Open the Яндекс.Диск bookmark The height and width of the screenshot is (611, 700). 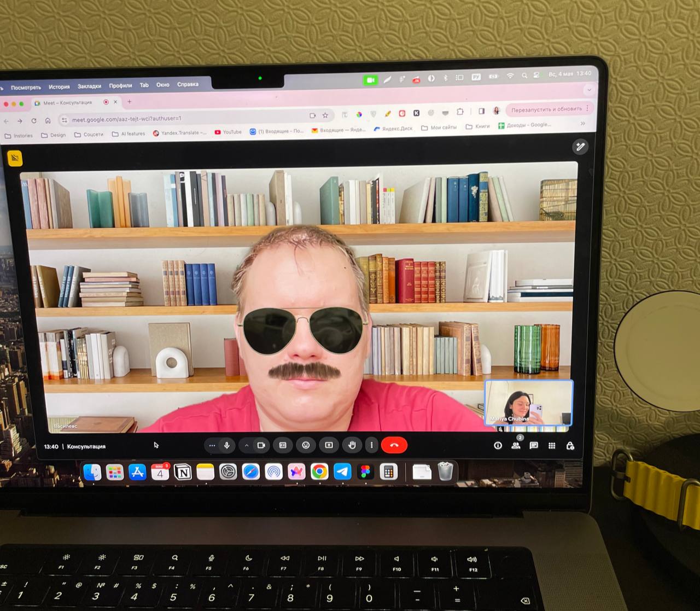[393, 129]
